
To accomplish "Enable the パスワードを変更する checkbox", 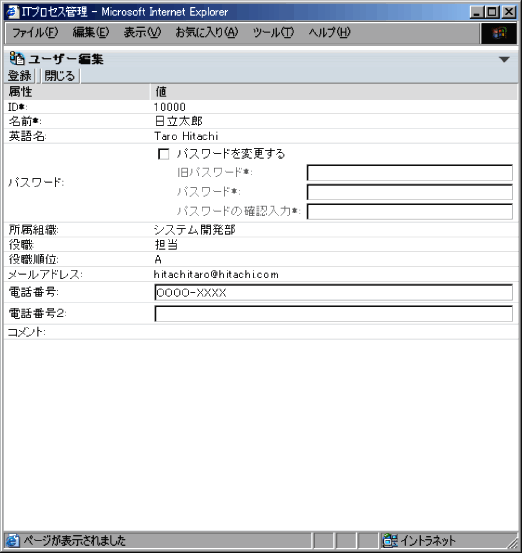I will click(x=164, y=154).
